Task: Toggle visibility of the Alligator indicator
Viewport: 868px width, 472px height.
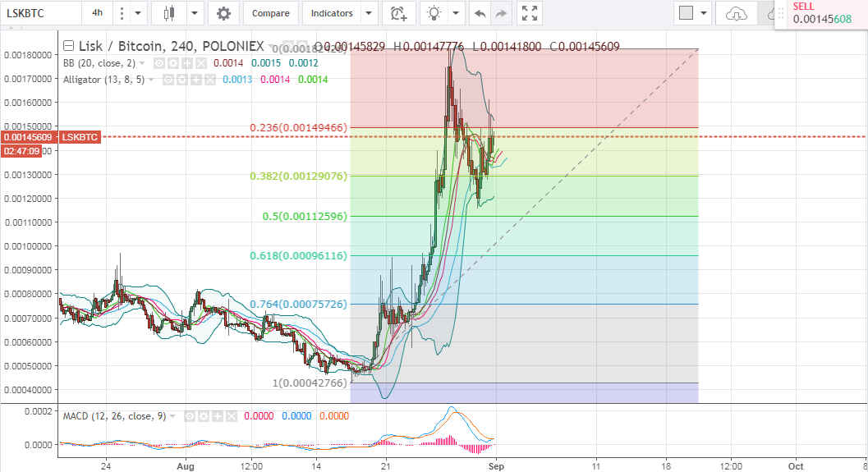Action: click(x=168, y=80)
